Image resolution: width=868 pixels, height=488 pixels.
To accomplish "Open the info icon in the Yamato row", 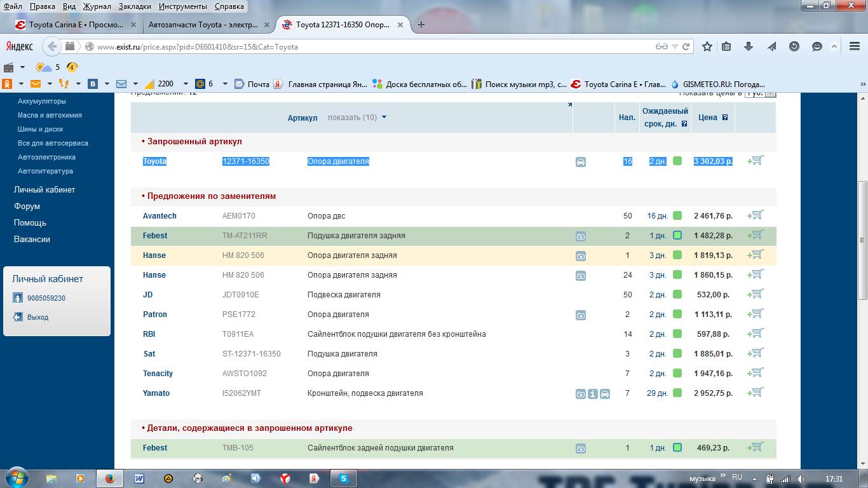I will [x=592, y=394].
